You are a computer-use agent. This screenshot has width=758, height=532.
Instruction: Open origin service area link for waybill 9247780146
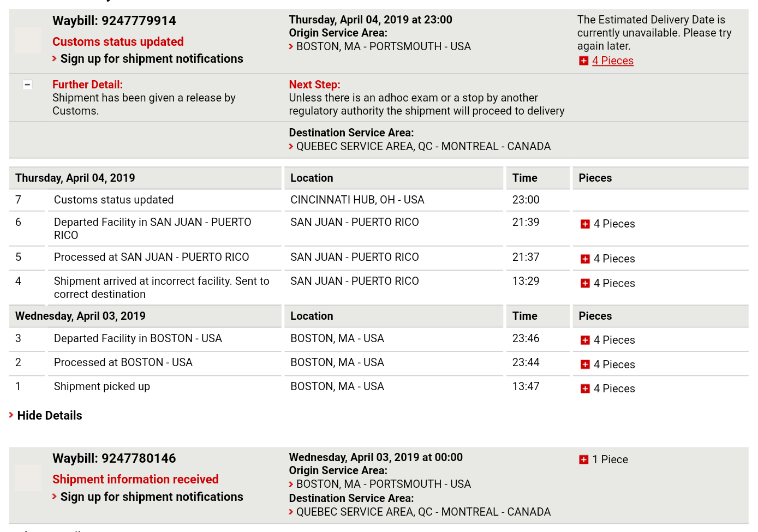(384, 484)
